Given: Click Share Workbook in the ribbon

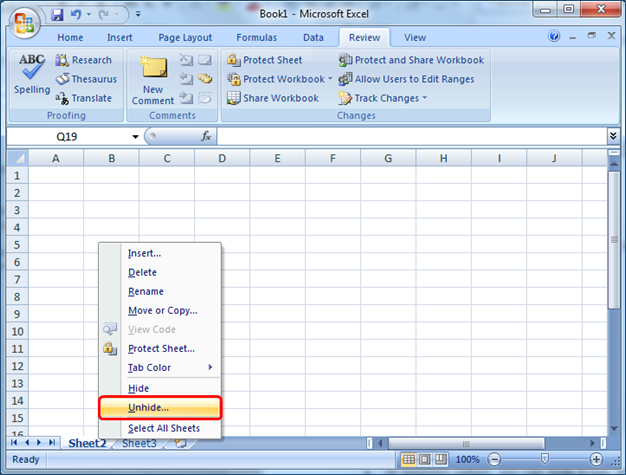Looking at the screenshot, I should [x=273, y=98].
